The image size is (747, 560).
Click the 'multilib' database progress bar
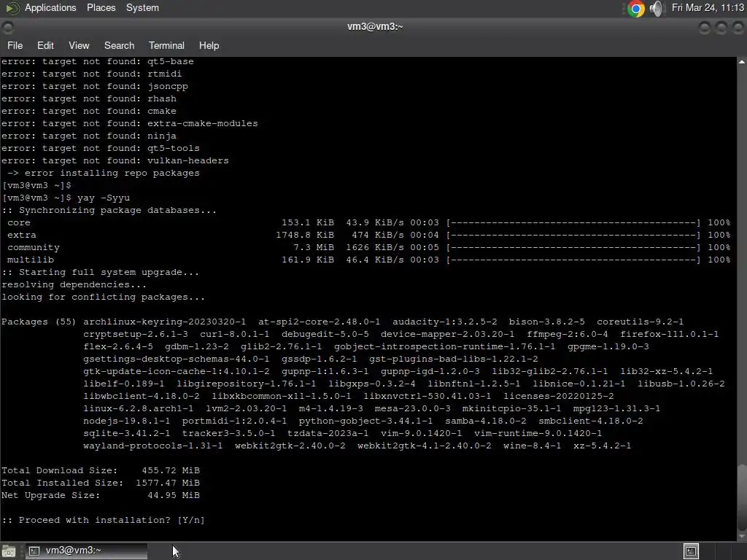tap(573, 260)
